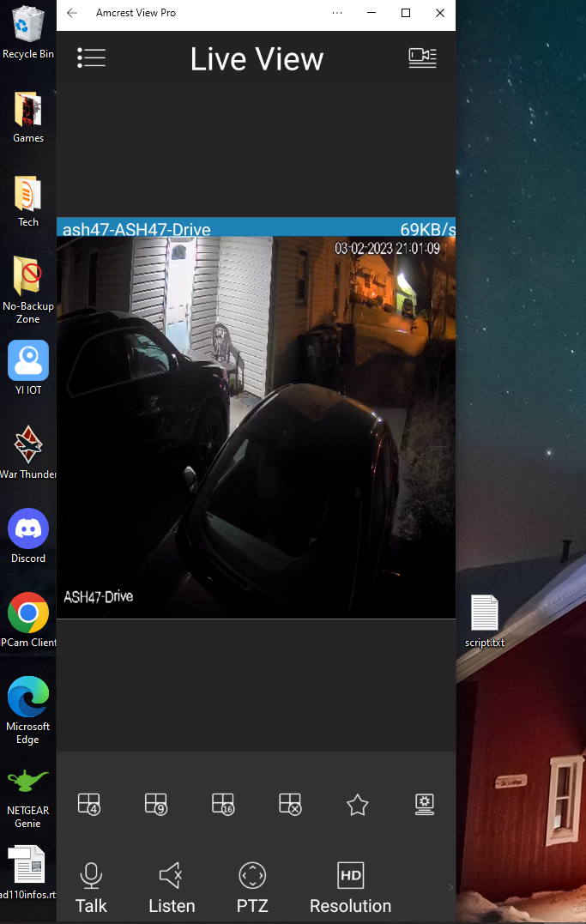This screenshot has height=924, width=586.
Task: Select the YI IOT desktop shortcut
Action: click(27, 367)
